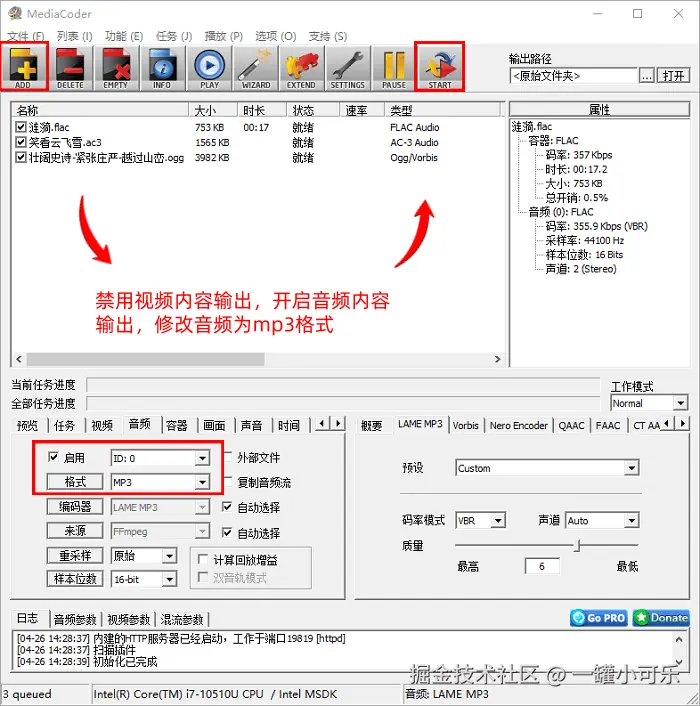Click the output path browse … button
700x706 pixels.
tap(647, 76)
